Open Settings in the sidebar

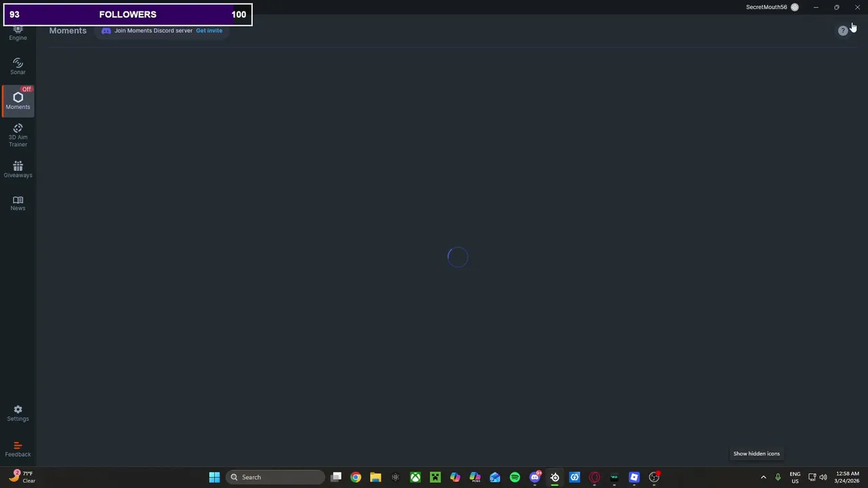pyautogui.click(x=18, y=413)
